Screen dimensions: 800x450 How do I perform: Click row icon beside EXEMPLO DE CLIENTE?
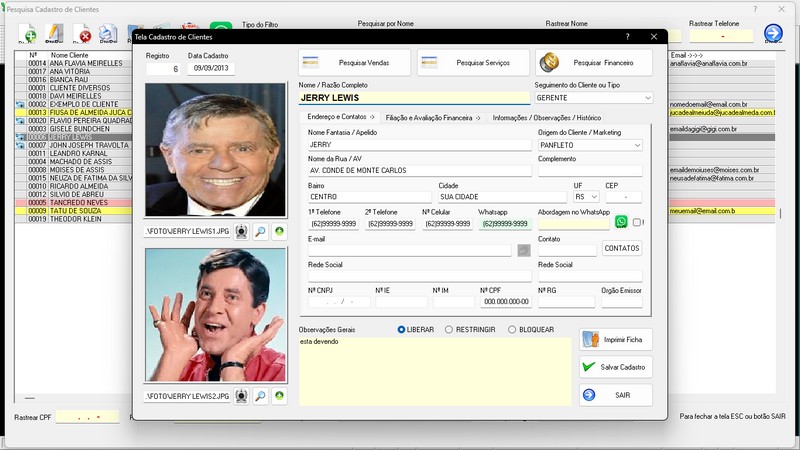[20, 104]
